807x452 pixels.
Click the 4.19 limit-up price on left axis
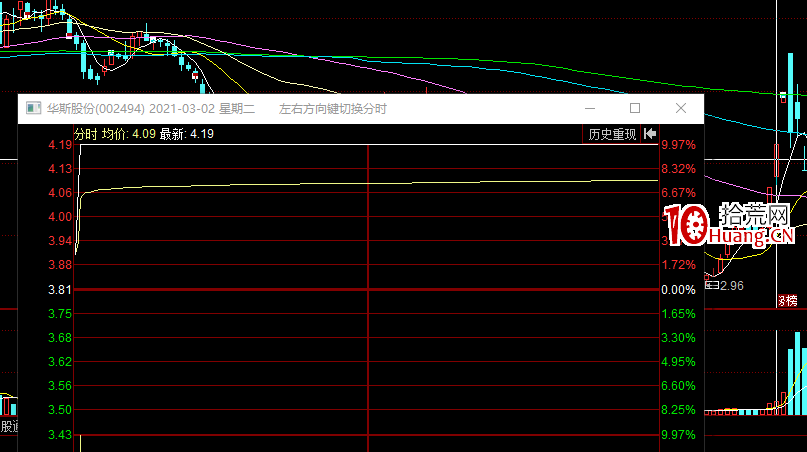coord(60,145)
